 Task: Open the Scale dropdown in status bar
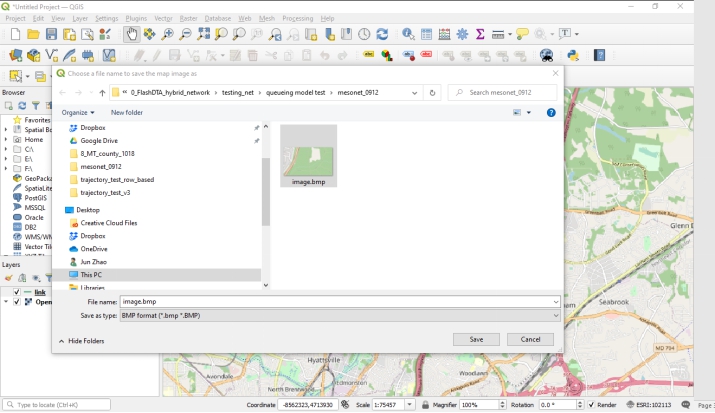click(x=410, y=405)
